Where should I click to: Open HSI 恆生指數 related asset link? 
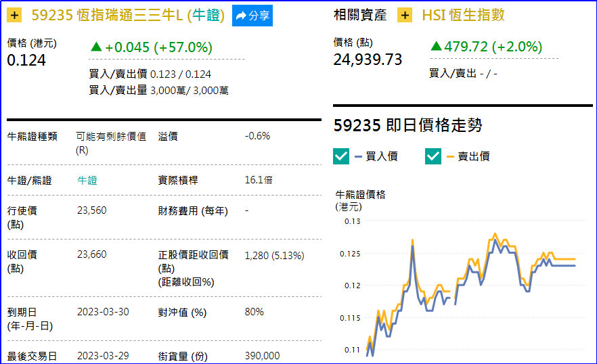(x=463, y=16)
